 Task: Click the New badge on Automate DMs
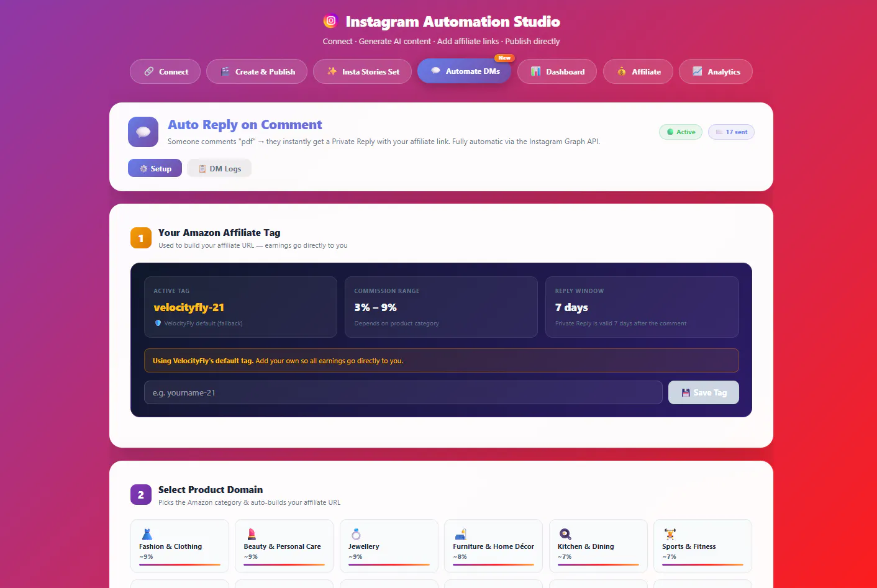pyautogui.click(x=504, y=58)
